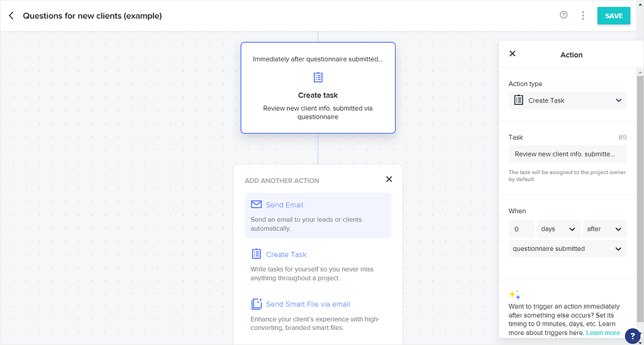Edit the Task name input field
Screen dimensions: 644x345
[567, 154]
